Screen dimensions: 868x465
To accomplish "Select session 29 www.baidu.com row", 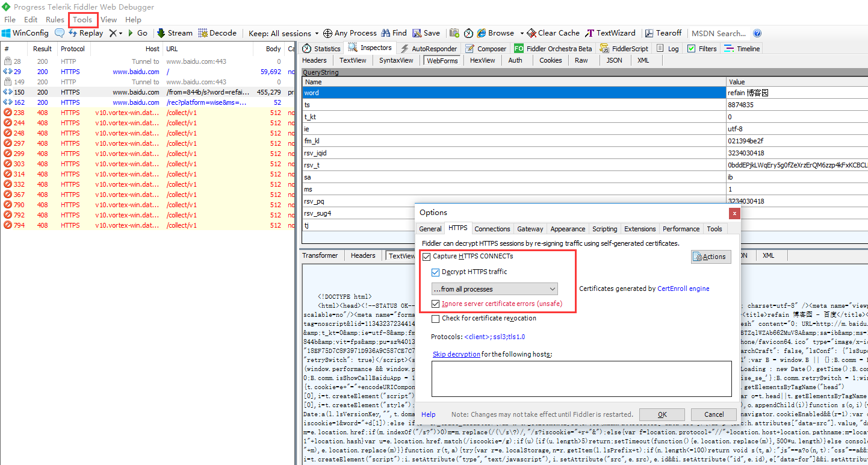I will coord(147,72).
